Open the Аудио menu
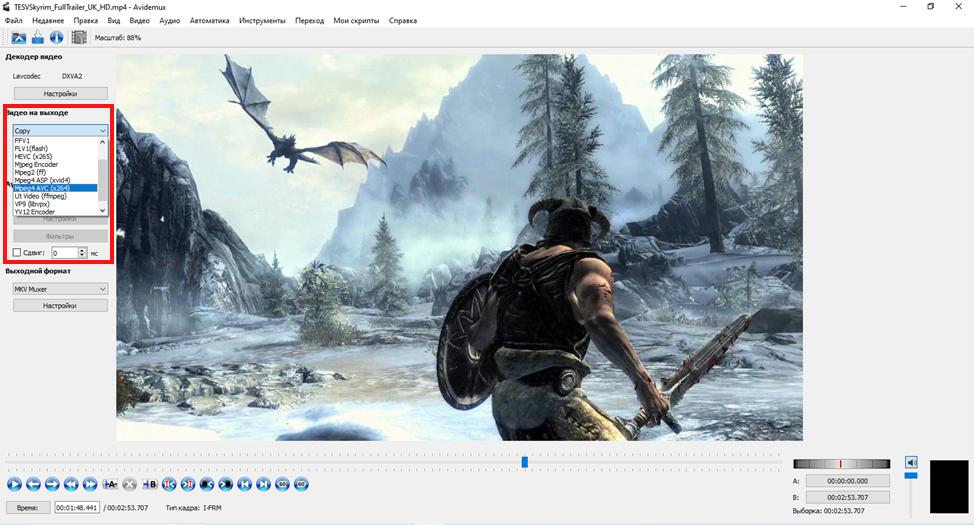The height and width of the screenshot is (525, 974). [x=170, y=21]
